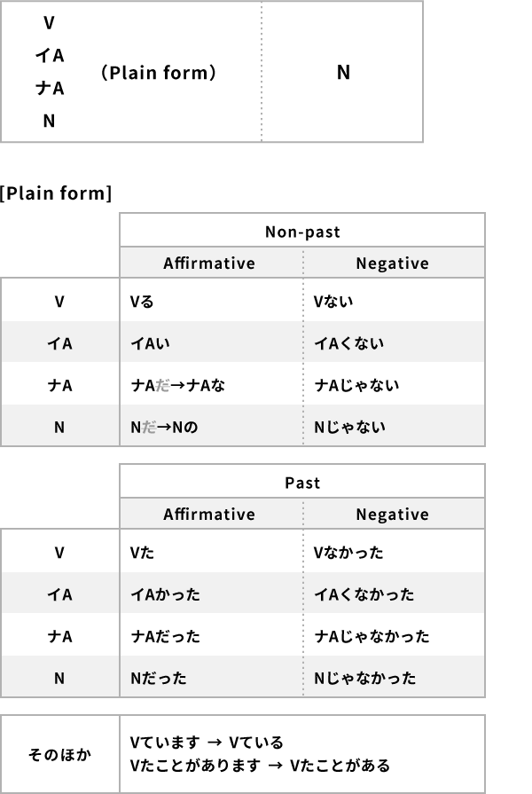Click the "(Plain form)" text in top box
This screenshot has height=794, width=532.
coord(159,74)
